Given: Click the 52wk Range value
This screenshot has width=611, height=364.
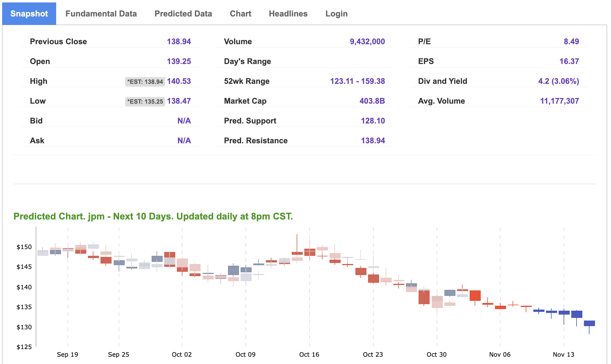Looking at the screenshot, I should 358,81.
